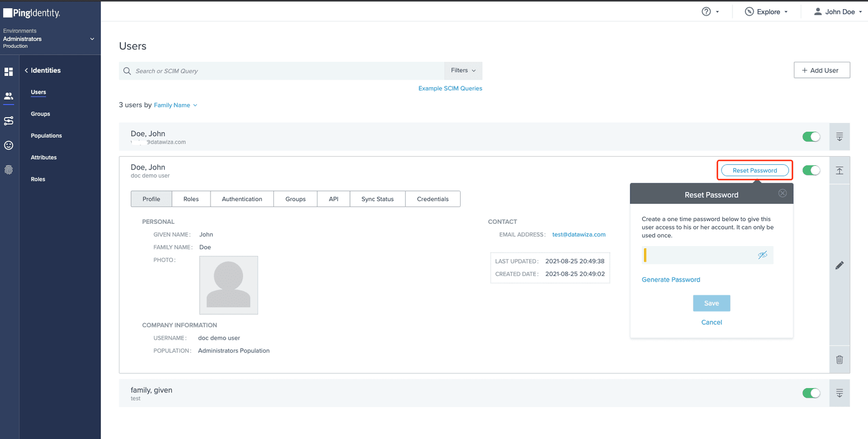Switch to the Authentication tab
The width and height of the screenshot is (868, 439).
tap(242, 199)
